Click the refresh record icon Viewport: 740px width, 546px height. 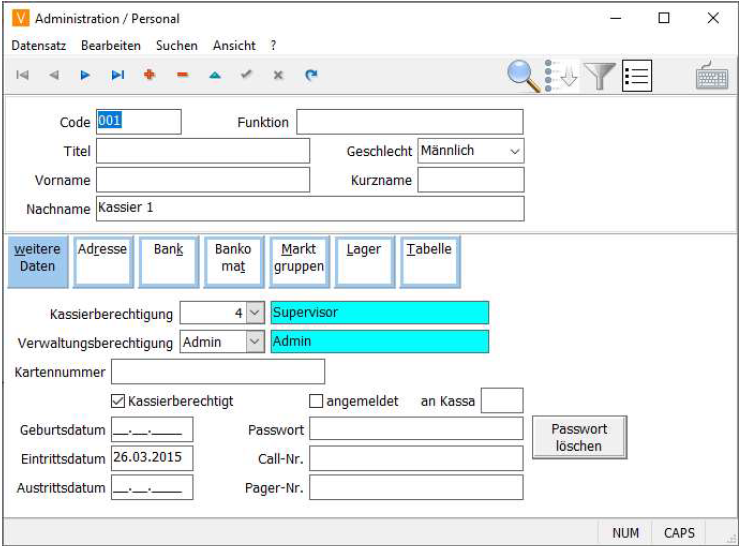click(x=311, y=75)
